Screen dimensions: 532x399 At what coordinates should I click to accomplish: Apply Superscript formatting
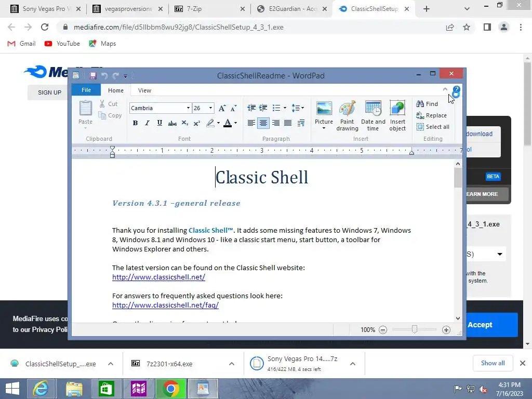tap(197, 123)
